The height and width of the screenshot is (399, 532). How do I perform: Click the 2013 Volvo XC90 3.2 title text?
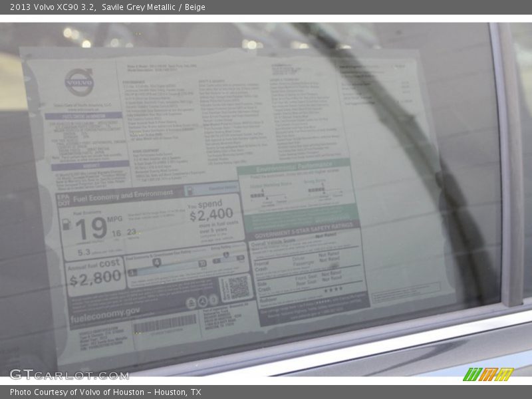tap(51, 7)
